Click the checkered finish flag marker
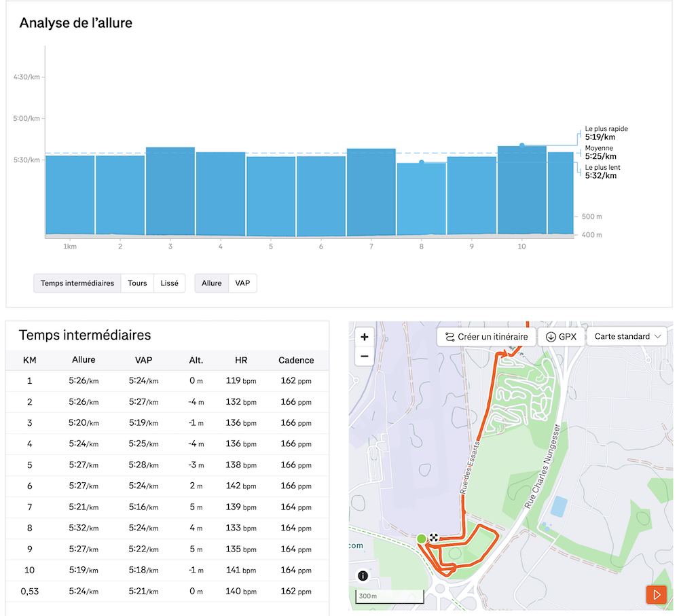 click(433, 537)
